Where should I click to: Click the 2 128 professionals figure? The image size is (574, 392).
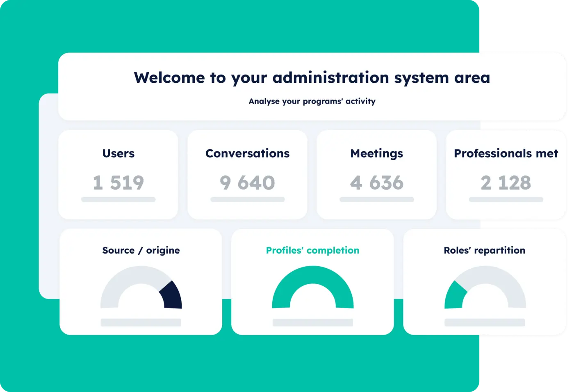(x=506, y=183)
